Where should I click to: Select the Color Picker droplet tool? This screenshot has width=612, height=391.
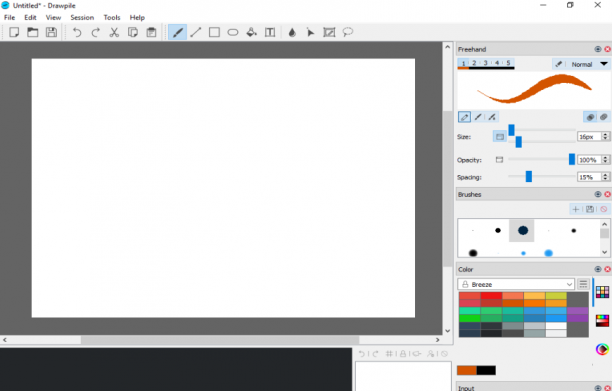click(x=292, y=32)
